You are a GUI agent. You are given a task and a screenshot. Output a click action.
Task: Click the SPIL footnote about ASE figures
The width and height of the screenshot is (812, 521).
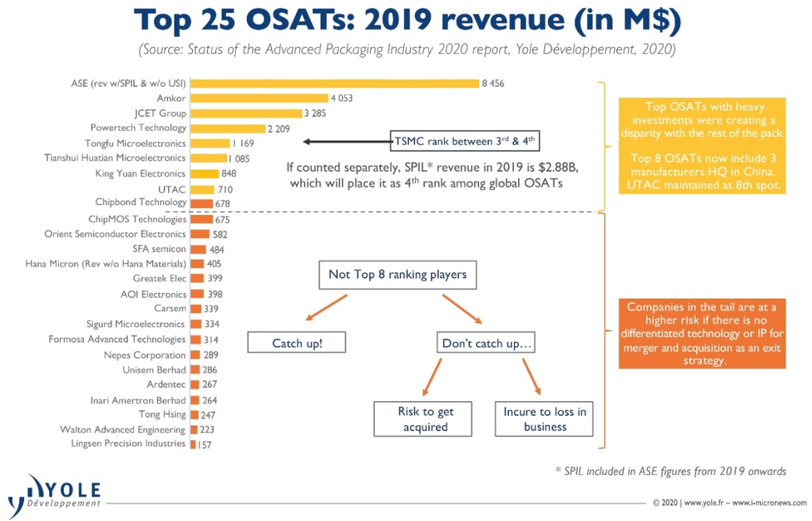click(671, 471)
